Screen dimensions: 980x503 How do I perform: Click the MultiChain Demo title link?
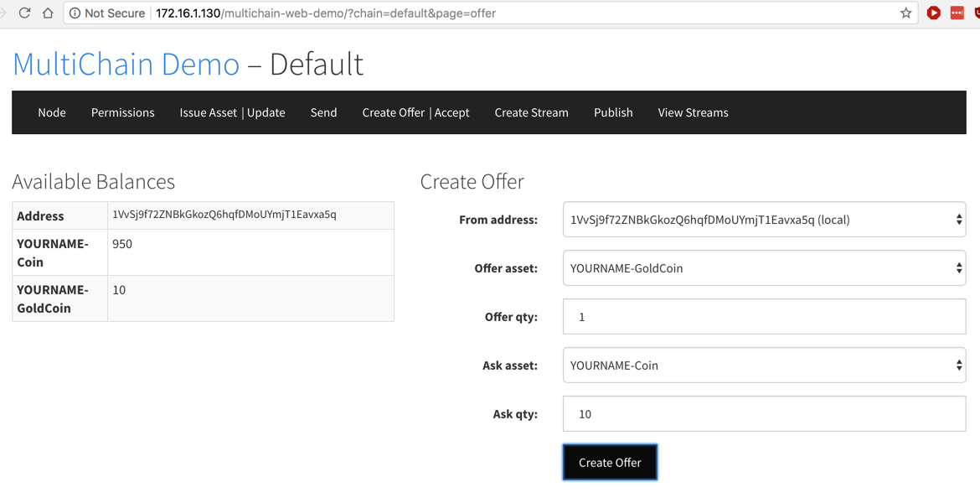point(126,65)
